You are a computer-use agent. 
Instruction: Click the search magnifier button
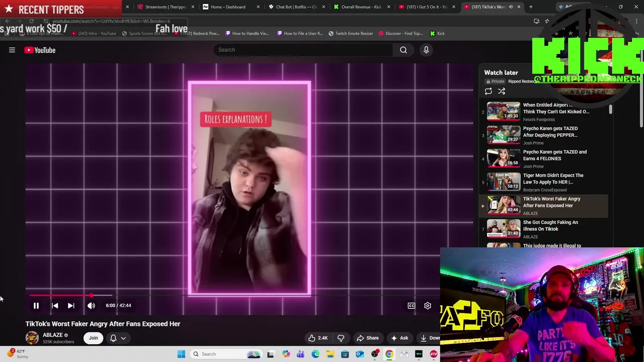(x=404, y=50)
